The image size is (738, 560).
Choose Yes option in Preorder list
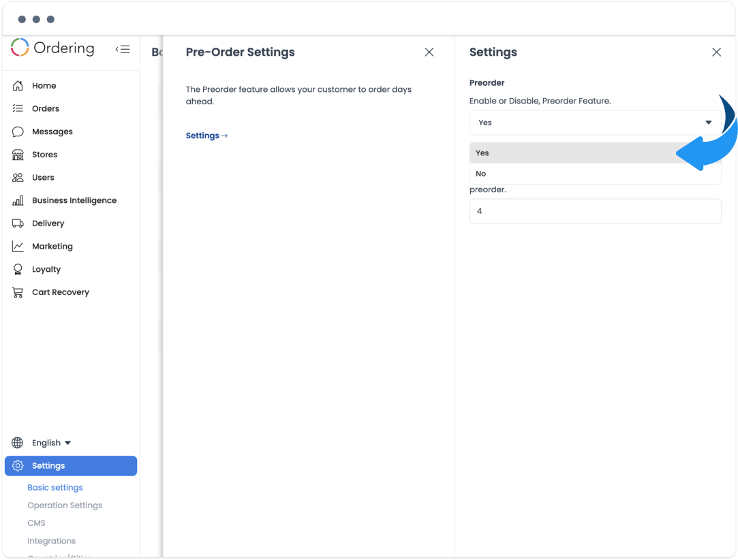click(595, 153)
